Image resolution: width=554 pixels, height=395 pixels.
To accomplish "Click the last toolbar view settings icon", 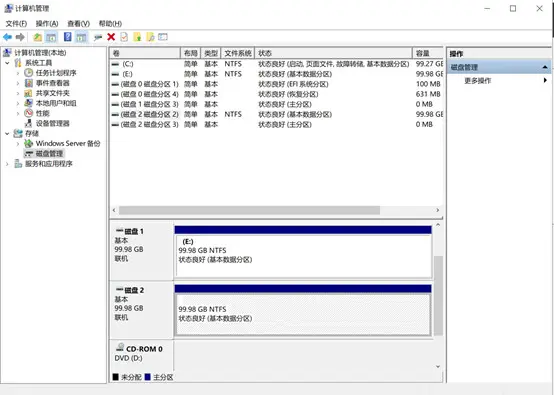I will [x=163, y=37].
